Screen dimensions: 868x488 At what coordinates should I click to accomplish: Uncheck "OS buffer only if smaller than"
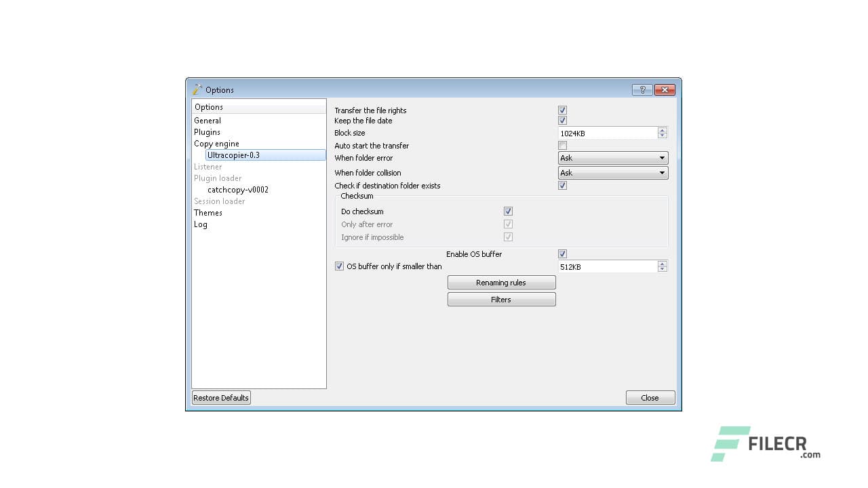[x=339, y=266]
